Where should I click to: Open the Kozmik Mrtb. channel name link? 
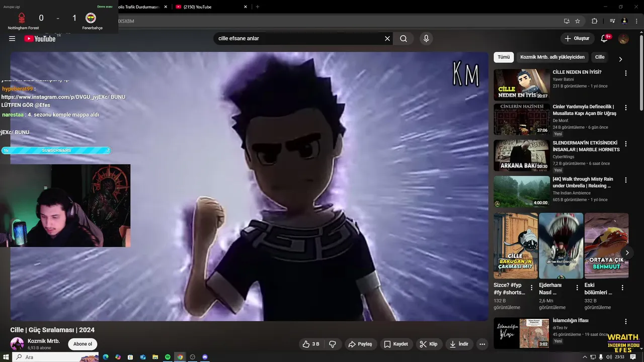44,341
